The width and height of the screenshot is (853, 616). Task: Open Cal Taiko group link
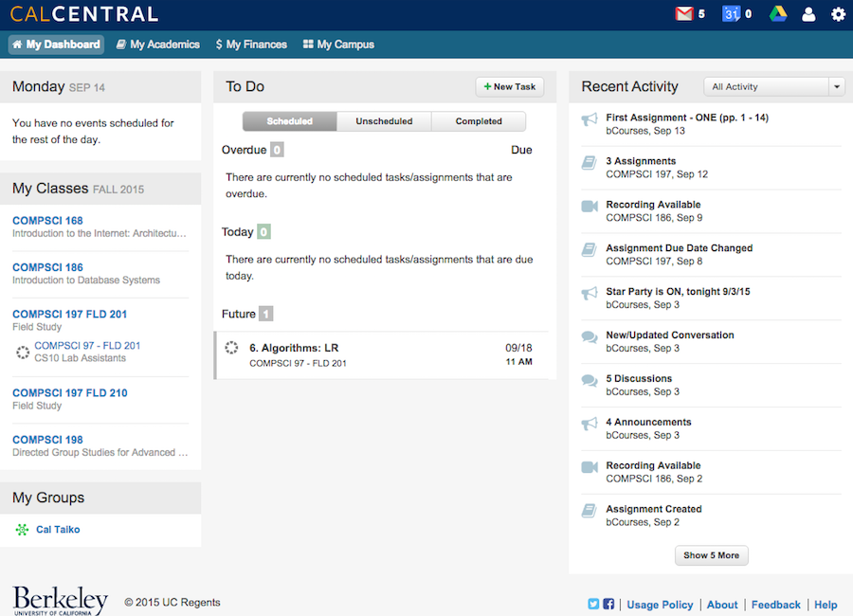tap(58, 530)
